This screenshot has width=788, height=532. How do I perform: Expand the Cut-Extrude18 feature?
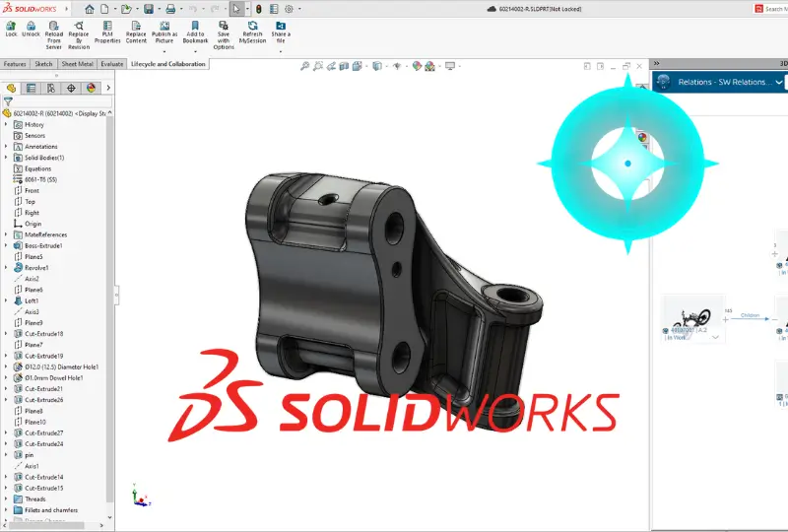tap(6, 333)
